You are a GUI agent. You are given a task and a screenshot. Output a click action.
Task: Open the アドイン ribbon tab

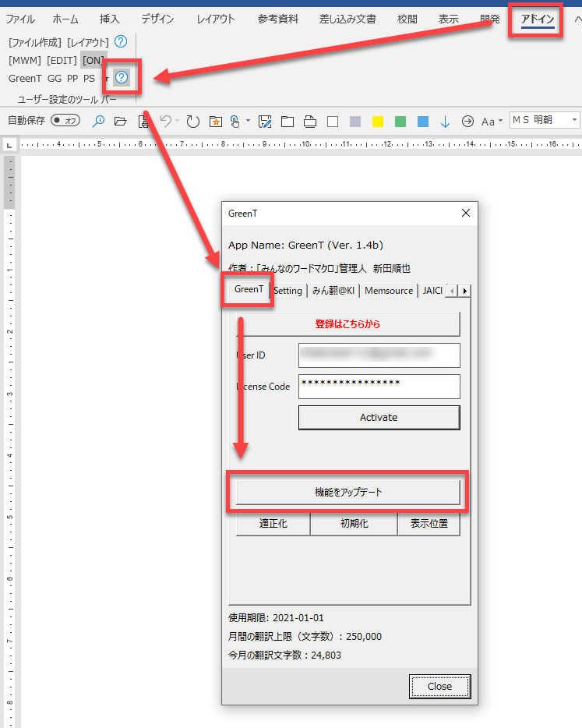pos(538,19)
